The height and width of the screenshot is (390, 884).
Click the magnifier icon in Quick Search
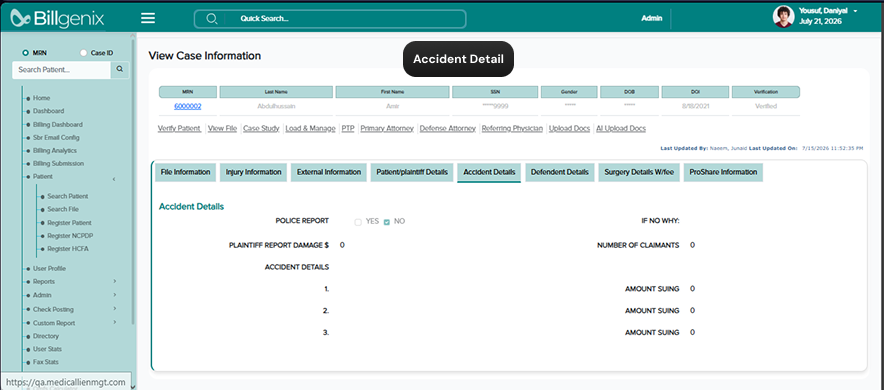[212, 19]
